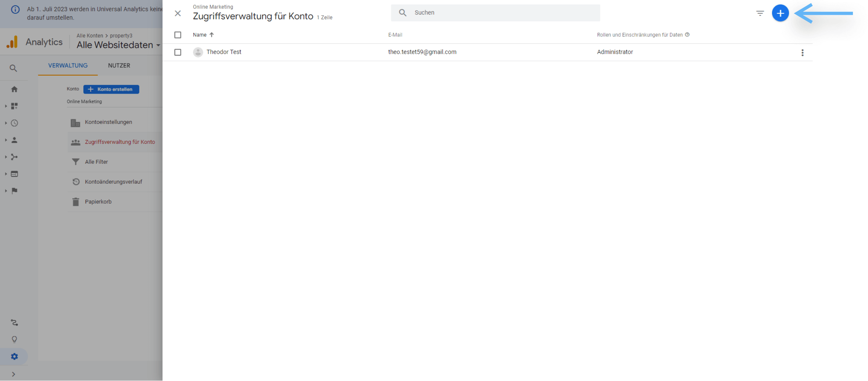Select the VERWALTUNG tab
Viewport: 868px width, 381px height.
(x=68, y=65)
